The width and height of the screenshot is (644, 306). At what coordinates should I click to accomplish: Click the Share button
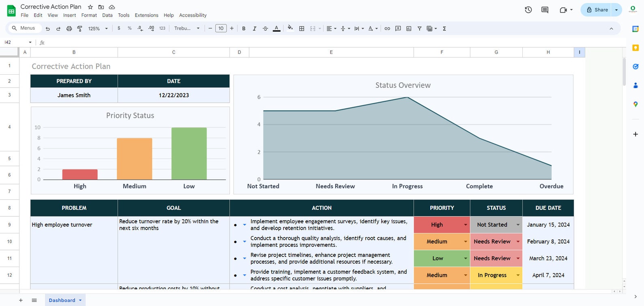597,10
